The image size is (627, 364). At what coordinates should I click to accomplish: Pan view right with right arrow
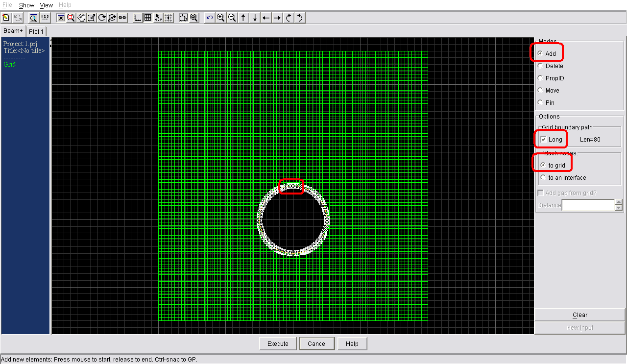pyautogui.click(x=277, y=18)
